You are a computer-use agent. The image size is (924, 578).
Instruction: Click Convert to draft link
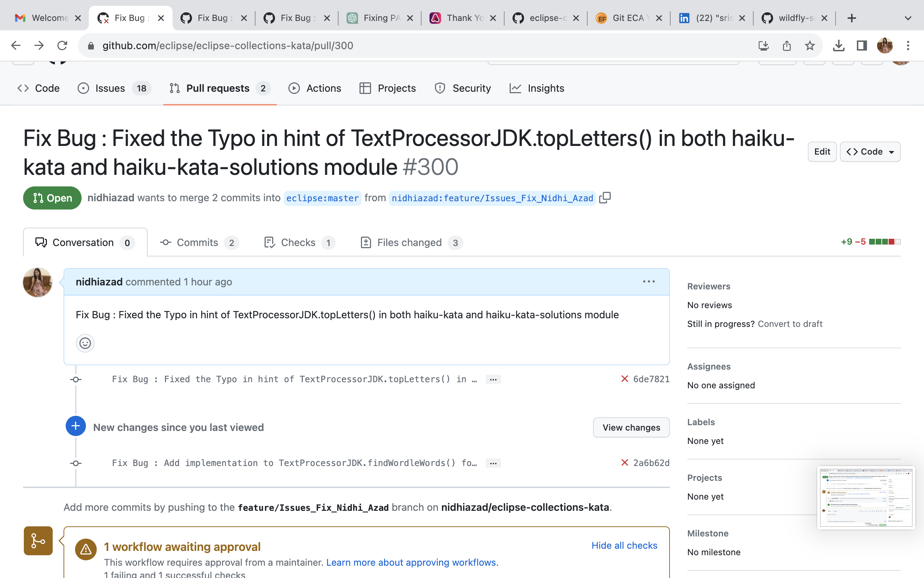pyautogui.click(x=790, y=324)
